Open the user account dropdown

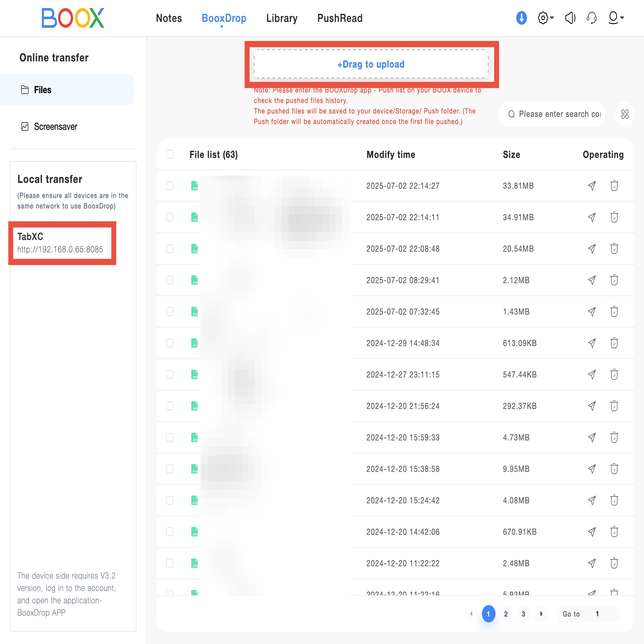coord(616,18)
